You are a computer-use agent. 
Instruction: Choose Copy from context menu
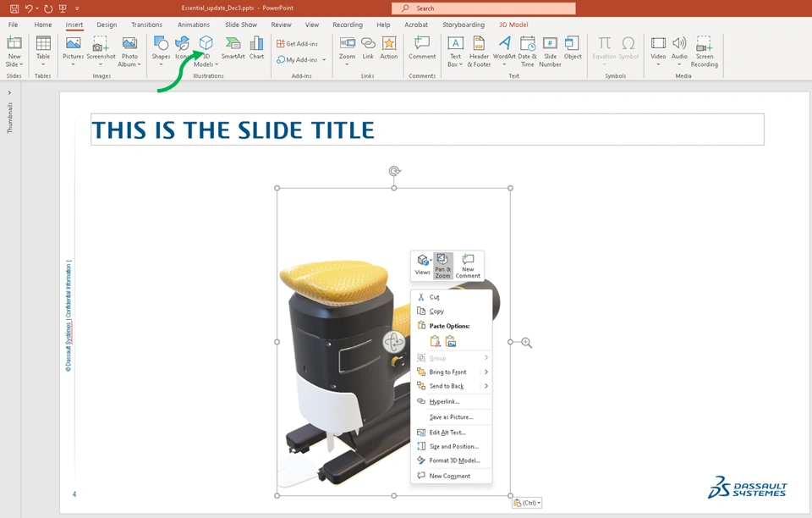coord(451,311)
